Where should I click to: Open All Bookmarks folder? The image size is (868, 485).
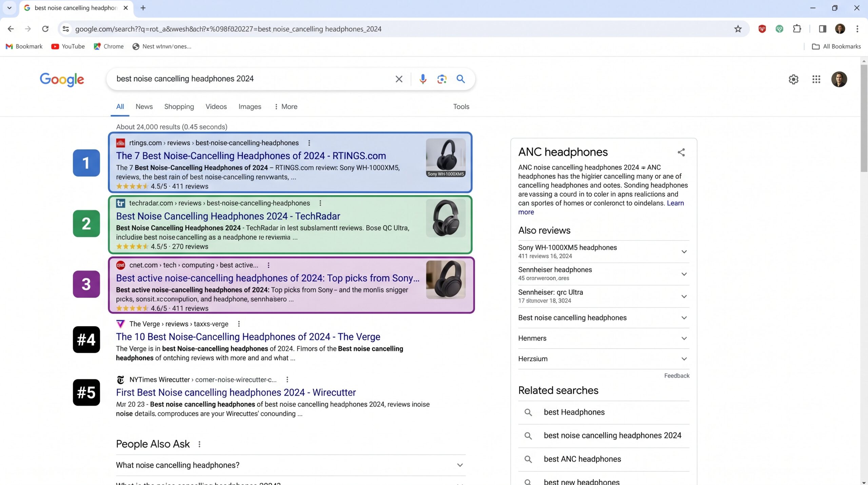(x=836, y=46)
